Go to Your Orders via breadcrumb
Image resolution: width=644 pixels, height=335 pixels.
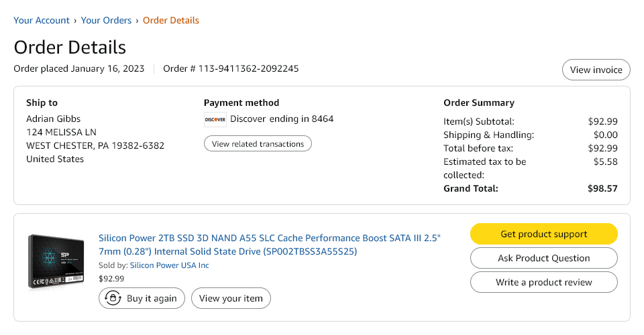click(106, 20)
